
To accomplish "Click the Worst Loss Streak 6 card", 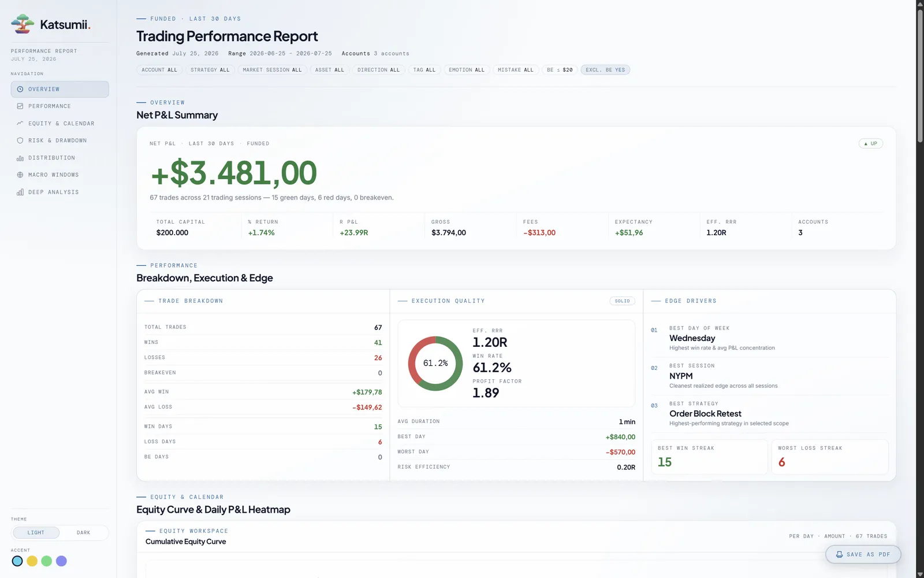I will [x=830, y=457].
